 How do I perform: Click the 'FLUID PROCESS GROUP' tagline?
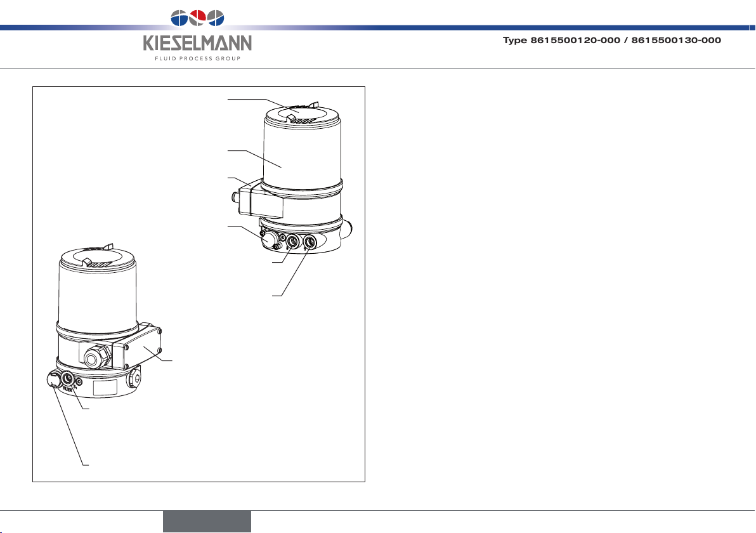197,59
